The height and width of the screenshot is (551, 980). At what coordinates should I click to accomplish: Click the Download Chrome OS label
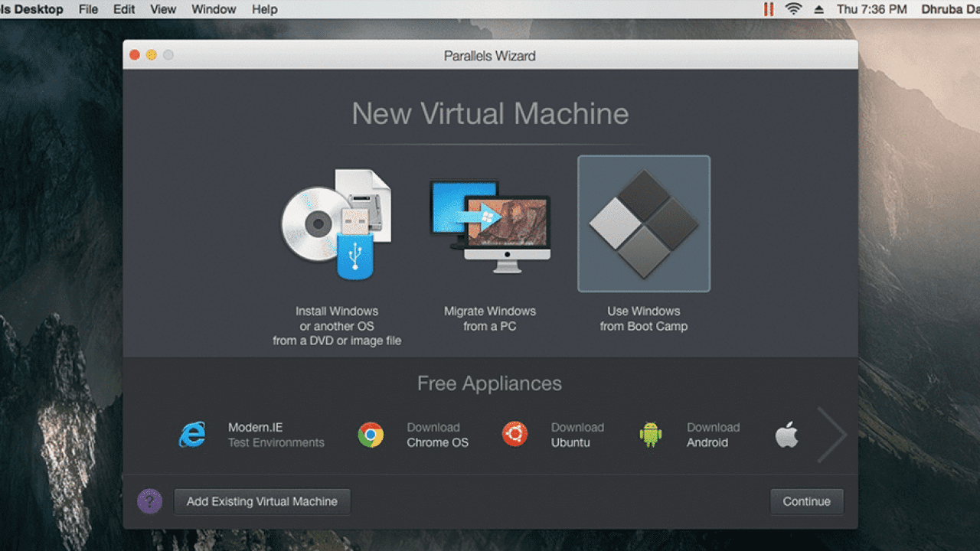pyautogui.click(x=437, y=435)
